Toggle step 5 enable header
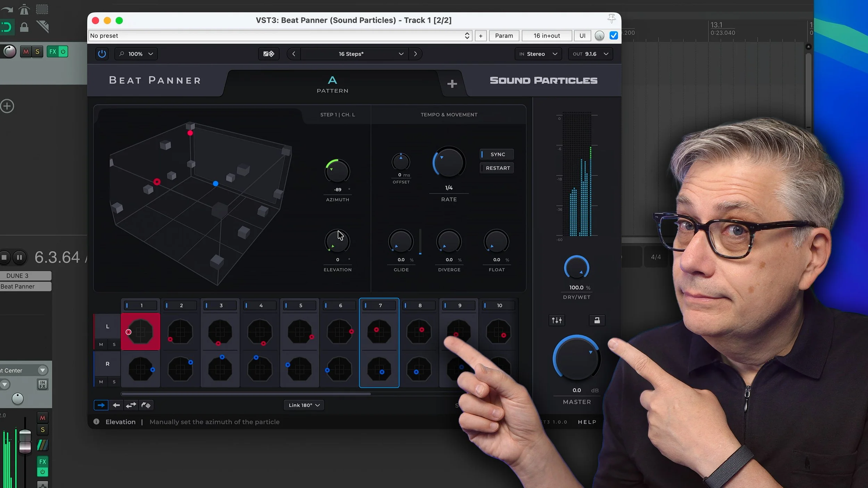Screen dimensions: 868x488 click(x=300, y=305)
